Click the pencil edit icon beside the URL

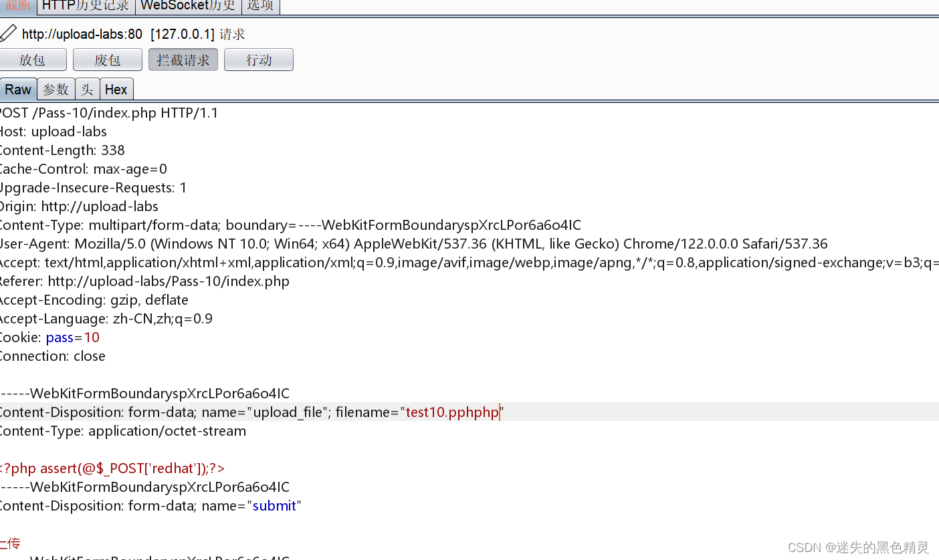pos(8,33)
